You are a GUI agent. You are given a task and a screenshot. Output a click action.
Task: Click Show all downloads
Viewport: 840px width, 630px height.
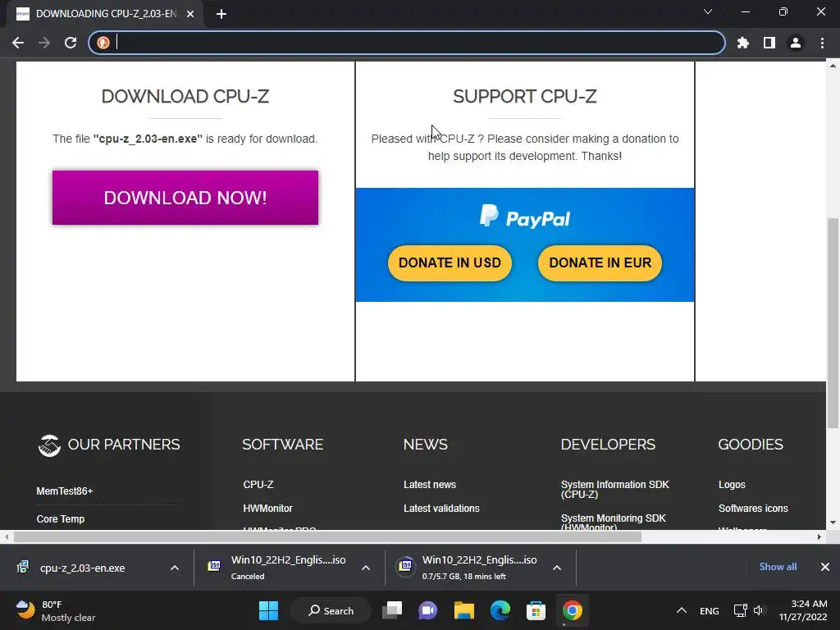click(x=778, y=567)
